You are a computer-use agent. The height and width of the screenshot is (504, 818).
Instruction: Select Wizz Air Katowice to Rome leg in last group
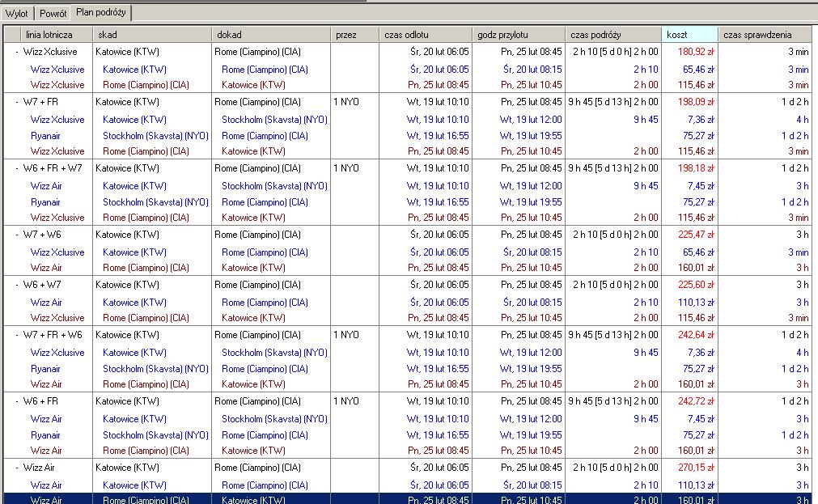(x=46, y=485)
